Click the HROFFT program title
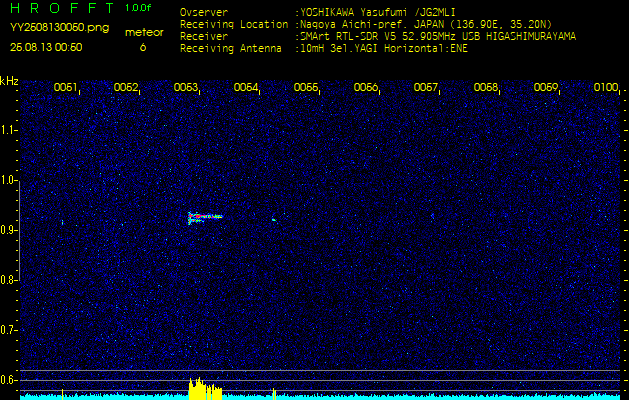The height and width of the screenshot is (400, 629). [62, 8]
